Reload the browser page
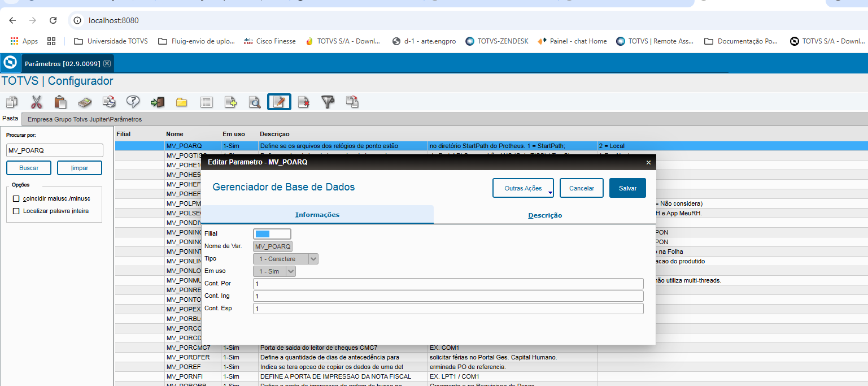Image resolution: width=868 pixels, height=386 pixels. 53,20
